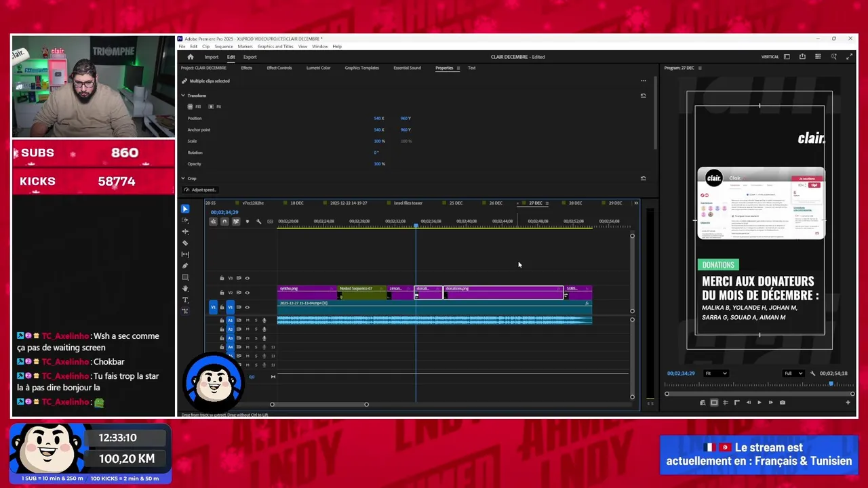Click the timeline horizontal zoom scrollbar
The image size is (868, 488).
point(319,405)
